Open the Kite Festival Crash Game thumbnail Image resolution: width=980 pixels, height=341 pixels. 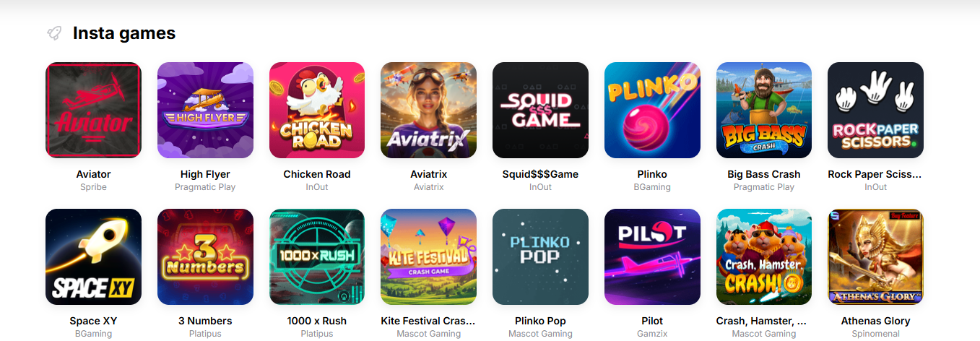tap(428, 256)
